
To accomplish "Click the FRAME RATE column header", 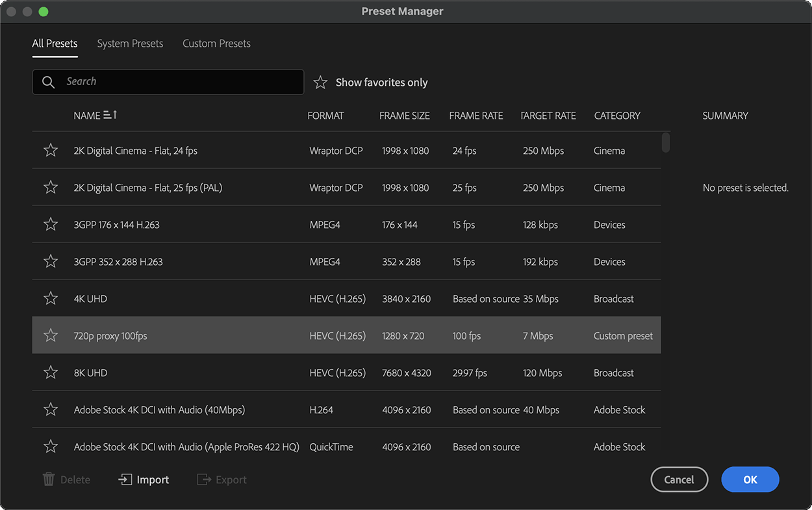I will [476, 116].
